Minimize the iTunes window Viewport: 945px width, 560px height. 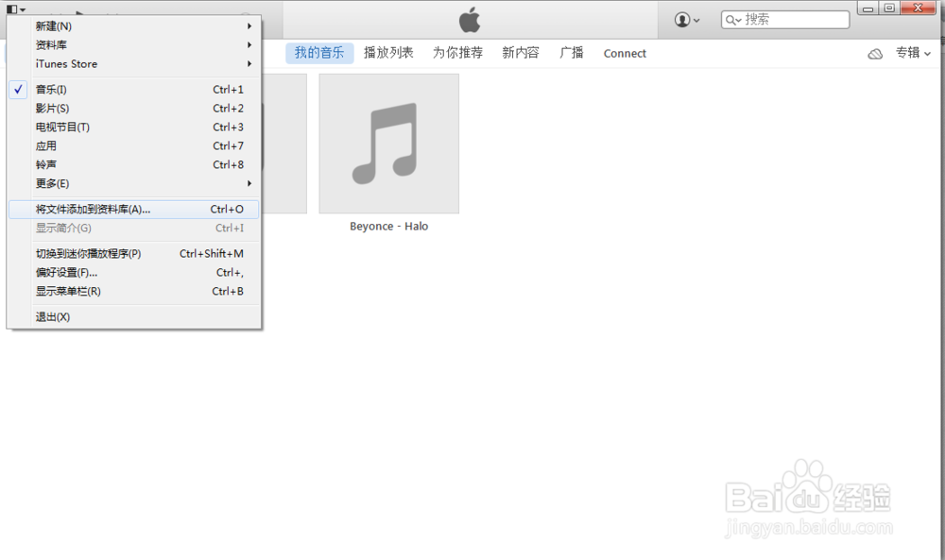coord(868,8)
